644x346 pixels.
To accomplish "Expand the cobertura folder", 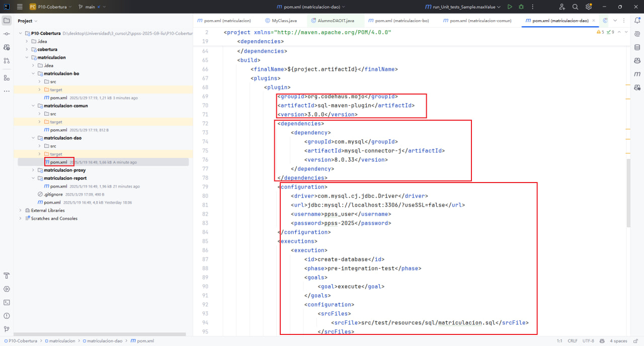I will [x=27, y=49].
